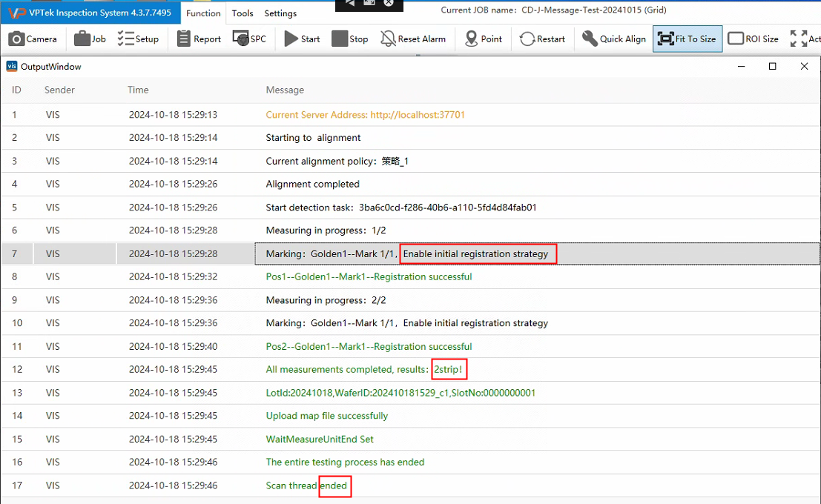821x504 pixels.
Task: Click the Current JOB name label
Action: [478, 10]
